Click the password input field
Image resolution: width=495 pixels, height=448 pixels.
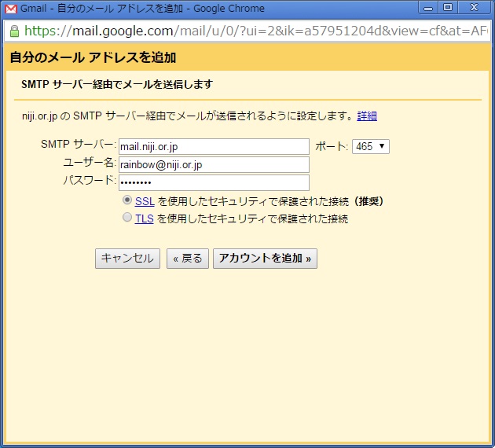[x=214, y=182]
